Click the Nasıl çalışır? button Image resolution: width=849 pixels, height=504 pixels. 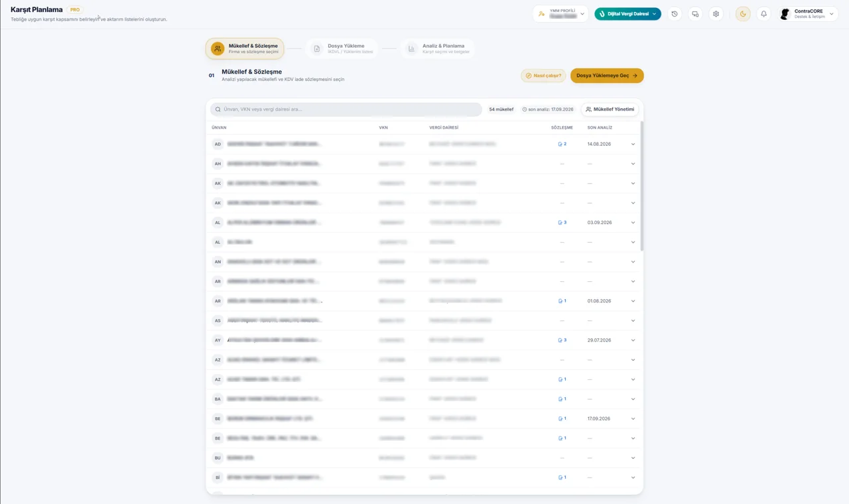543,76
